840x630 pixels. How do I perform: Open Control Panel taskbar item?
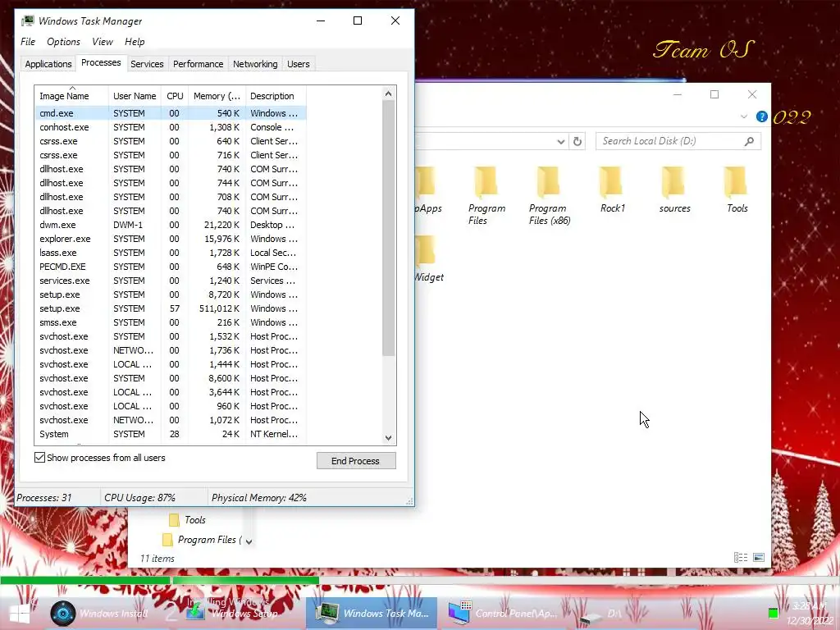pos(504,614)
